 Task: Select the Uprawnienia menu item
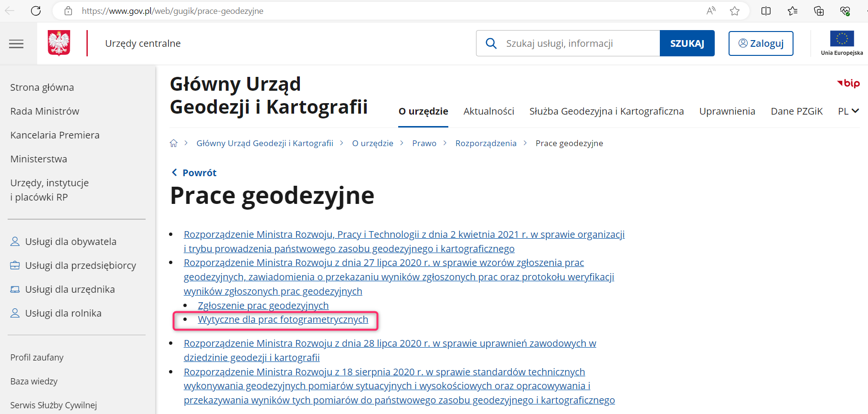pos(727,111)
